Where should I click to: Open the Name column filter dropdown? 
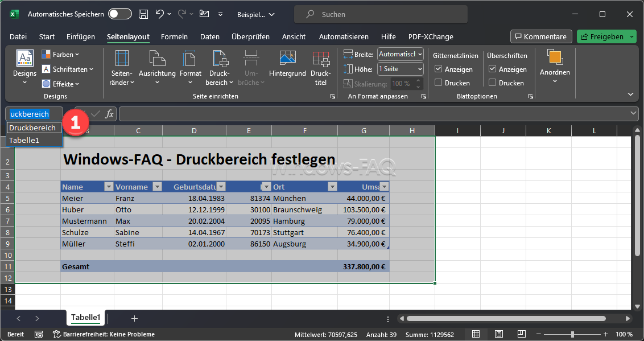[x=108, y=187]
